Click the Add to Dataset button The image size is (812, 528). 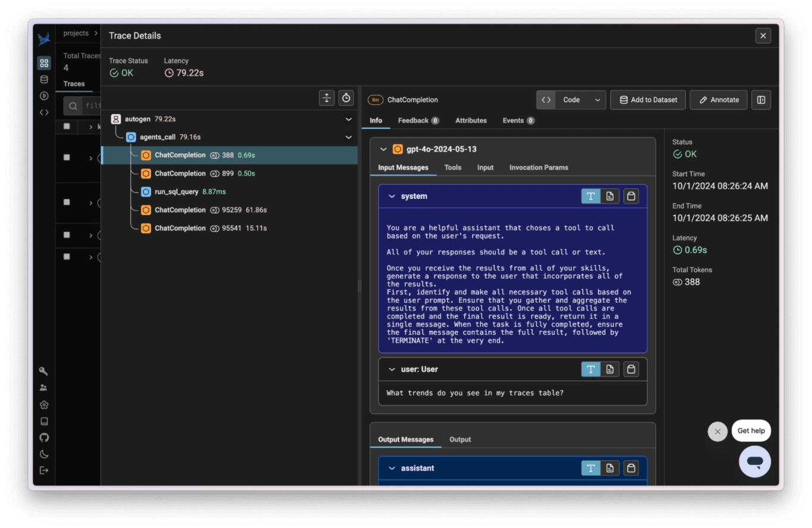648,100
